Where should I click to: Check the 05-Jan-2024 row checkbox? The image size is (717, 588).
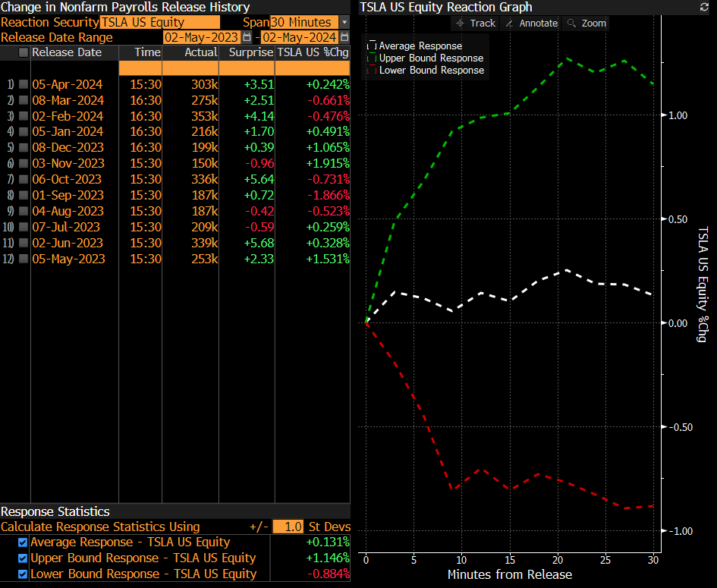coord(23,132)
